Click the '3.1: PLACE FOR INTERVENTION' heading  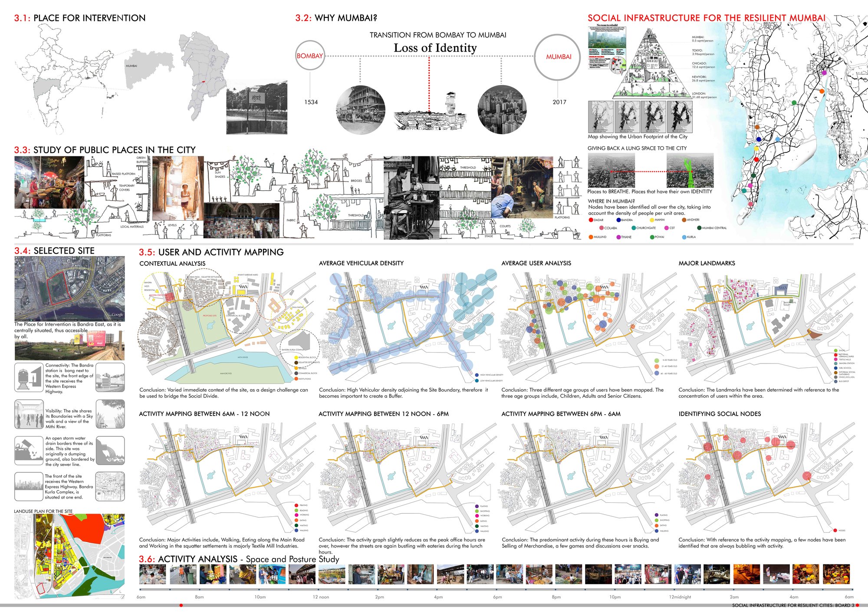(80, 18)
